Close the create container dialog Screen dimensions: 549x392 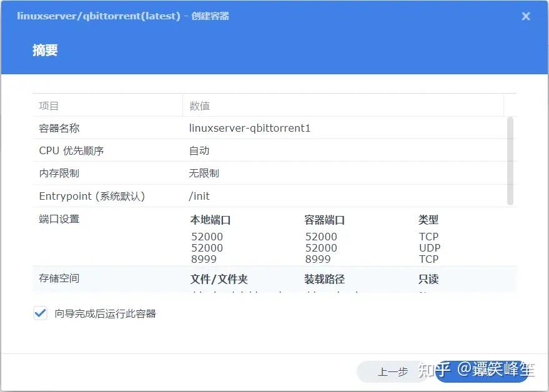525,16
